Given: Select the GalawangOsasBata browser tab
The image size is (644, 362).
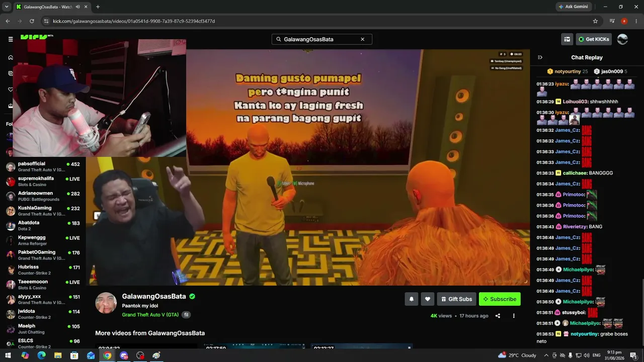Looking at the screenshot, I should pos(52,7).
